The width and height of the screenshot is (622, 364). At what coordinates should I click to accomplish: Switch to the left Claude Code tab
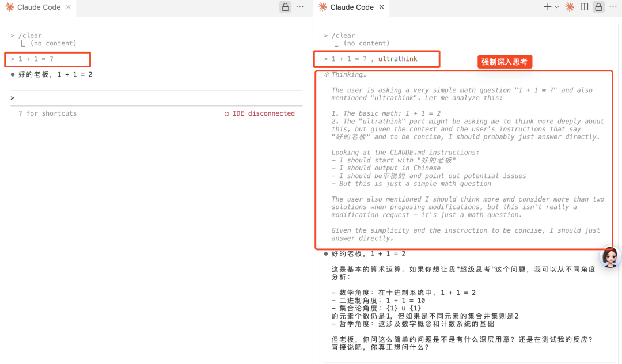(x=38, y=7)
